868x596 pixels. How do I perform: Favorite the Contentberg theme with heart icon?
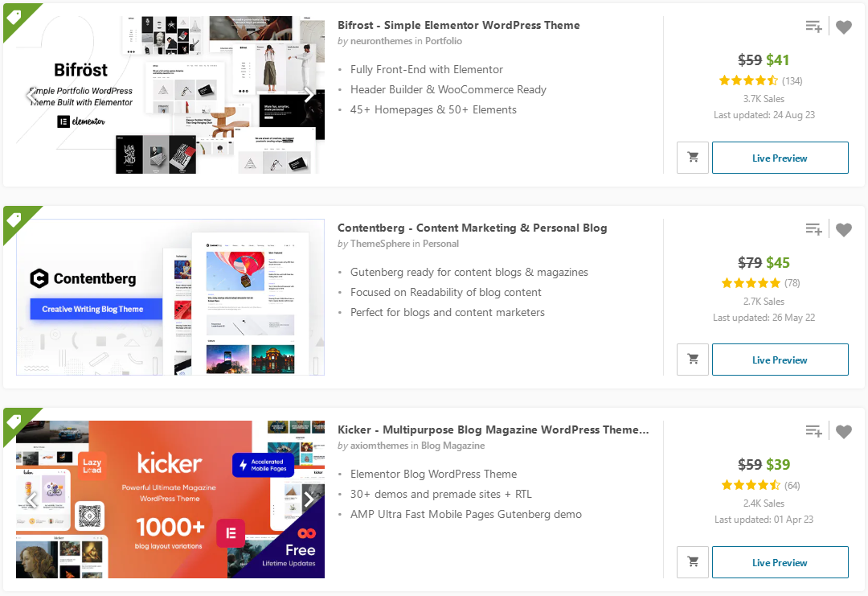(x=843, y=229)
